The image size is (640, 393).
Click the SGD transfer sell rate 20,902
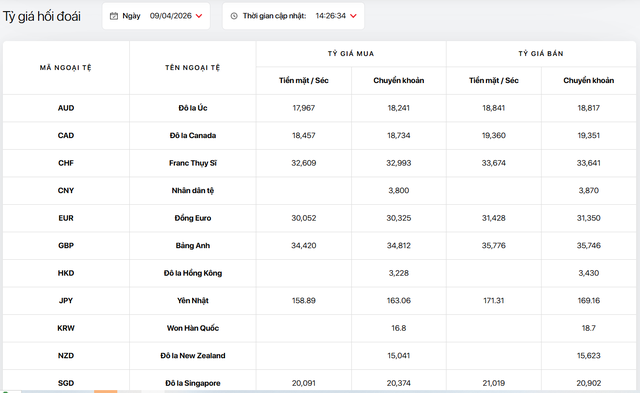pyautogui.click(x=589, y=383)
